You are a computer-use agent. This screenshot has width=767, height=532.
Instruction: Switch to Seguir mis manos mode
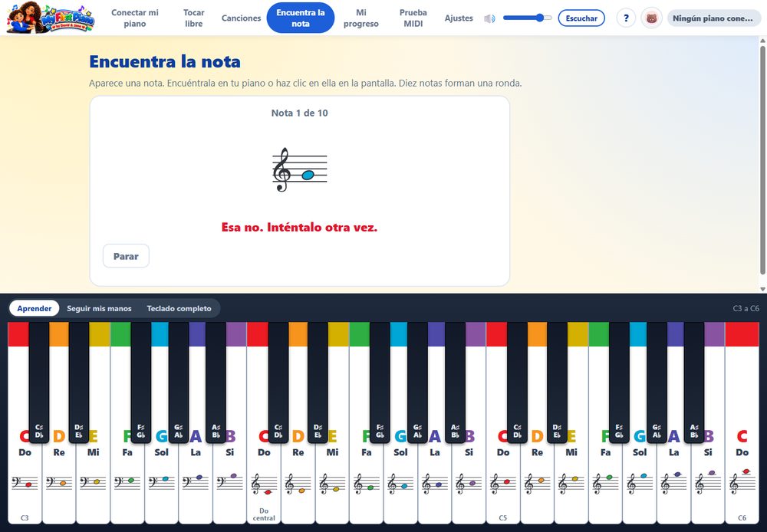point(99,308)
